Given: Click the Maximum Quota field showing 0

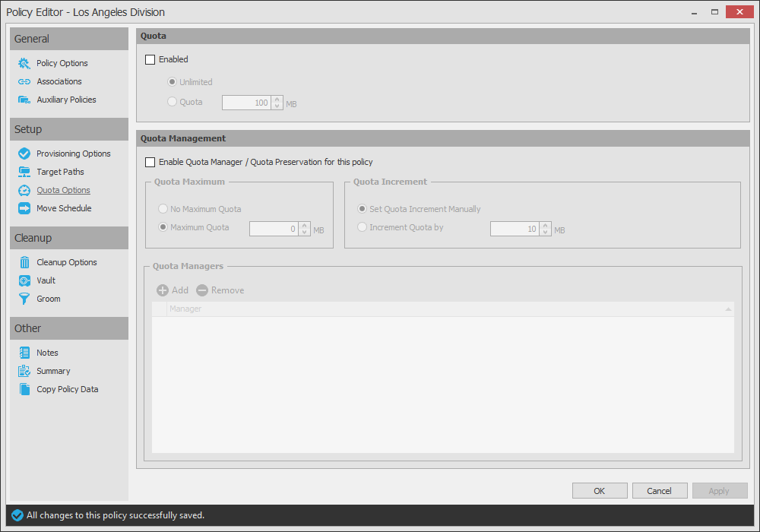Looking at the screenshot, I should click(274, 229).
